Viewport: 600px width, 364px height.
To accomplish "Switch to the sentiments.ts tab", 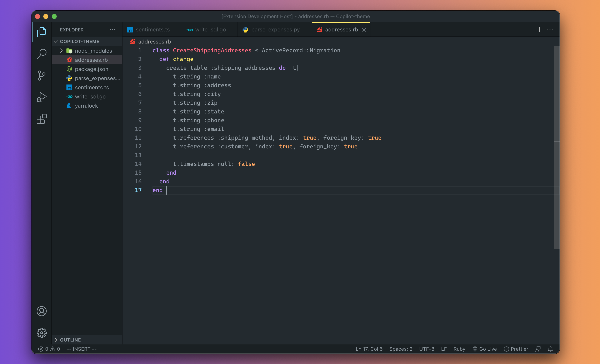I will point(152,30).
